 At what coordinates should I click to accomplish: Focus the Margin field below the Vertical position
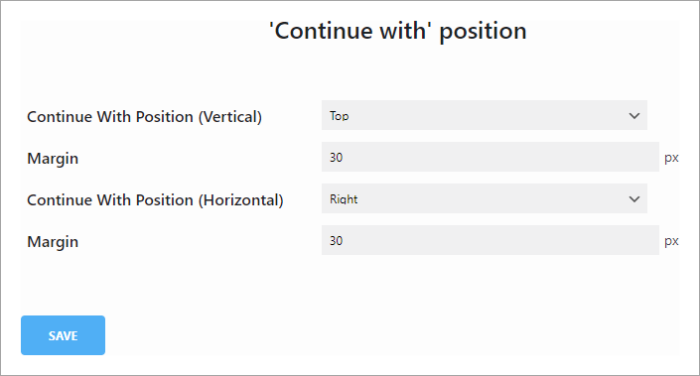490,157
